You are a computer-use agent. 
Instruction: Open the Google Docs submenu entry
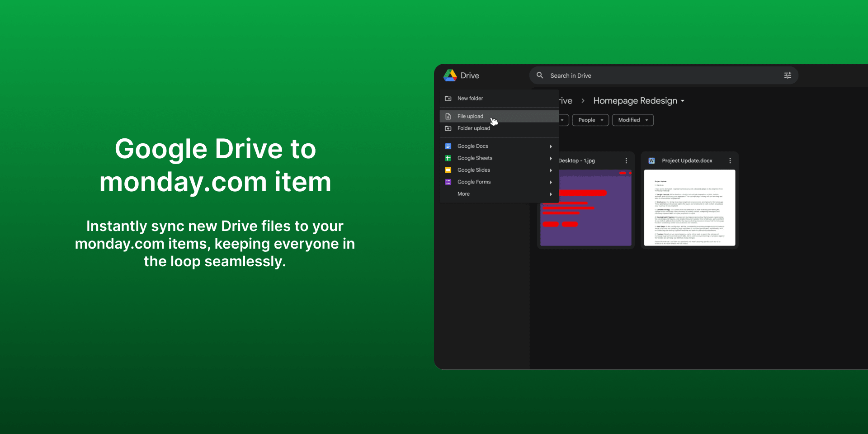point(499,146)
